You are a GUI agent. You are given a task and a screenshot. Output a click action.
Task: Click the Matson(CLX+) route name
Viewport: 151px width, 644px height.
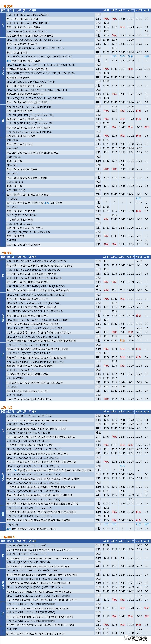click(x=14, y=182)
